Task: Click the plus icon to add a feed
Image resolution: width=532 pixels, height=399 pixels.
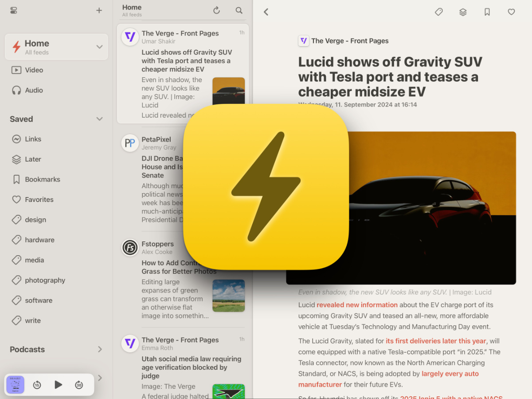Action: tap(99, 11)
